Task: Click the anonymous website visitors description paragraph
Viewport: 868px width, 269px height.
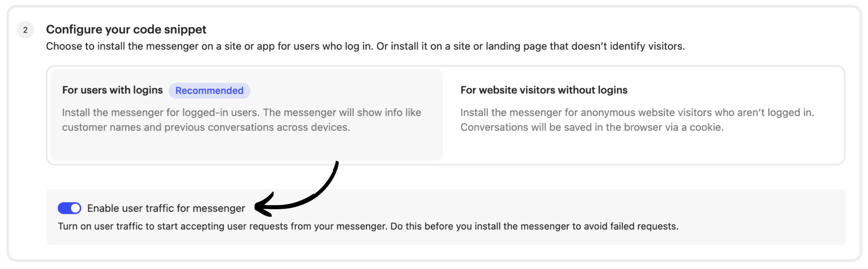Action: coord(637,120)
